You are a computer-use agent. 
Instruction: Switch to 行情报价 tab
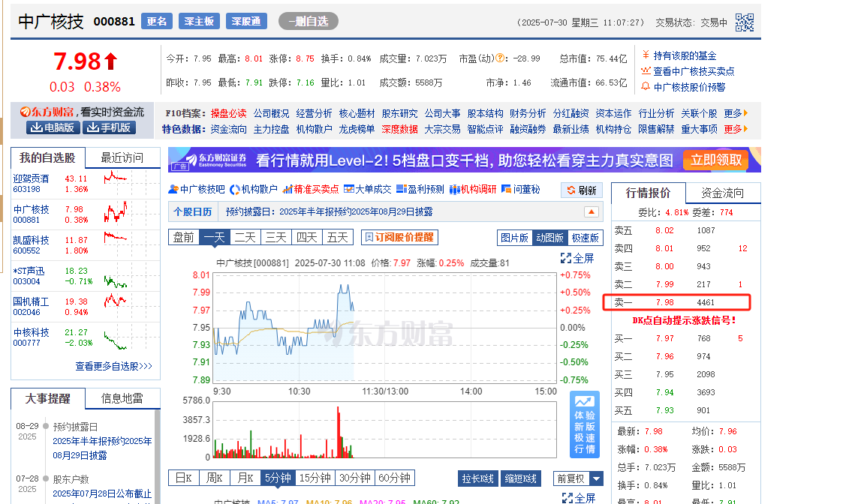click(649, 193)
